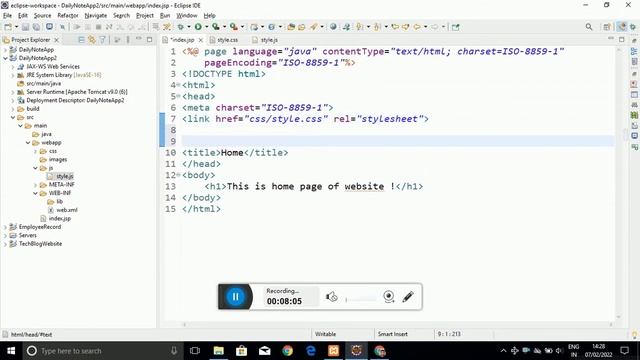The image size is (640, 360).
Task: Open File Explorer from the taskbar
Action: (219, 351)
